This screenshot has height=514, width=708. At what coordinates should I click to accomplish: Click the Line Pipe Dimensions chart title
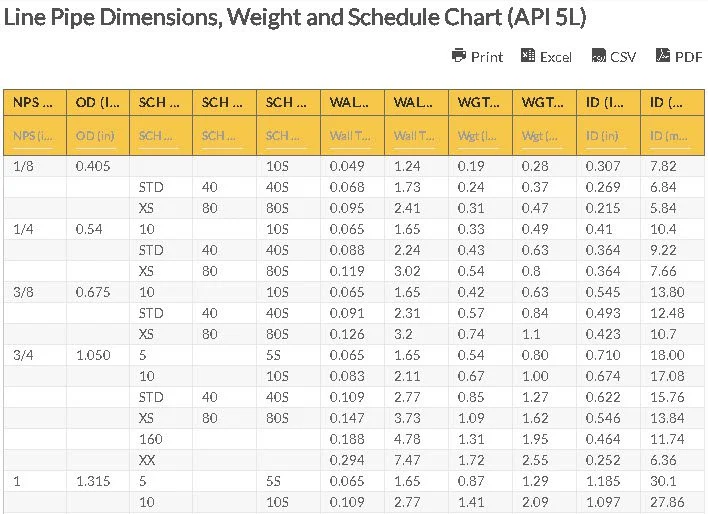[x=295, y=17]
